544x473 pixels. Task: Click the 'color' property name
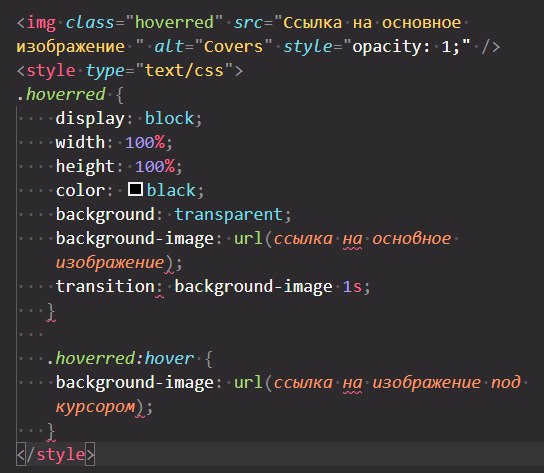pos(80,191)
